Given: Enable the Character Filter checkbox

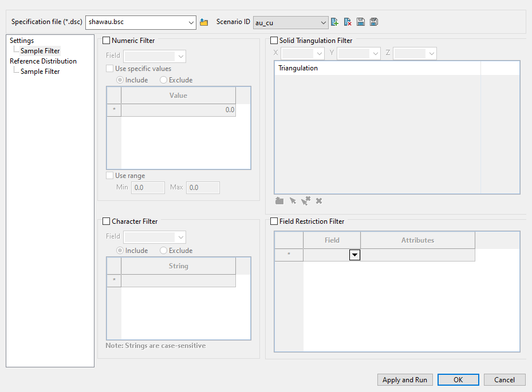Looking at the screenshot, I should (x=106, y=221).
